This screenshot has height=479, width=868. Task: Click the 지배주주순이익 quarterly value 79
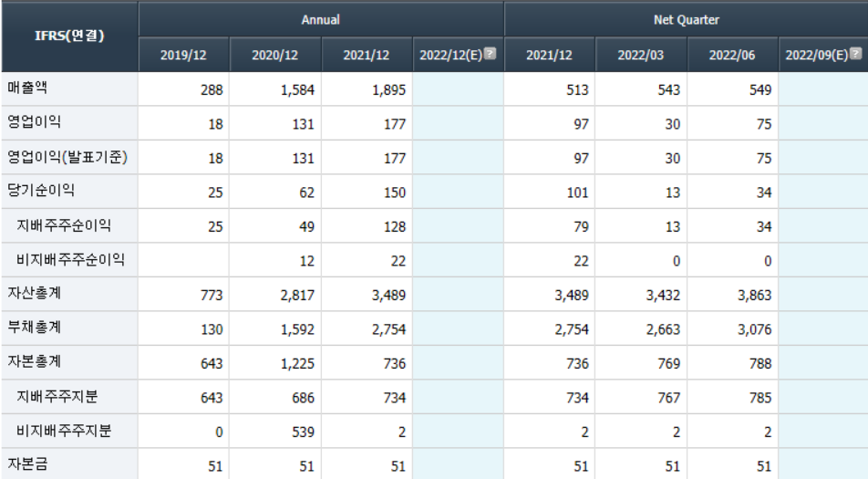[582, 227]
